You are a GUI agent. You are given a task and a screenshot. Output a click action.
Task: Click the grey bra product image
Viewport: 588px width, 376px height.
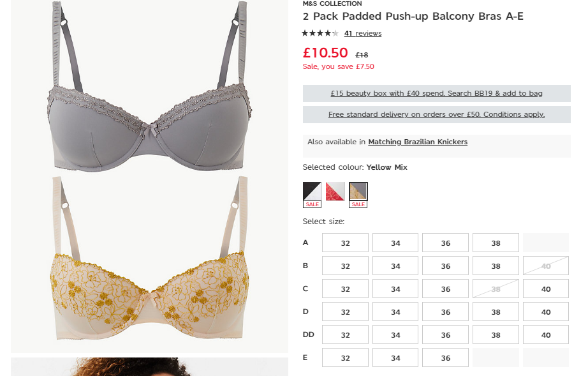(x=149, y=86)
